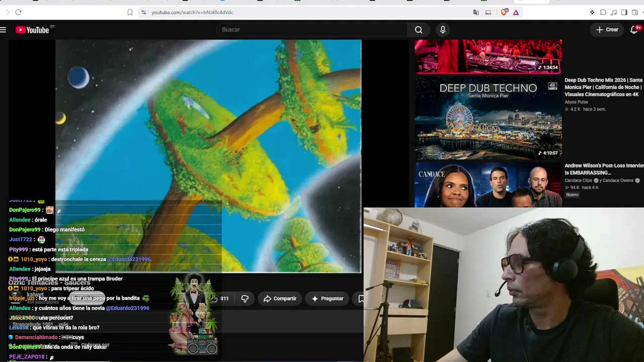Visit the Abyss Pulse channel
644x362 pixels.
576,102
